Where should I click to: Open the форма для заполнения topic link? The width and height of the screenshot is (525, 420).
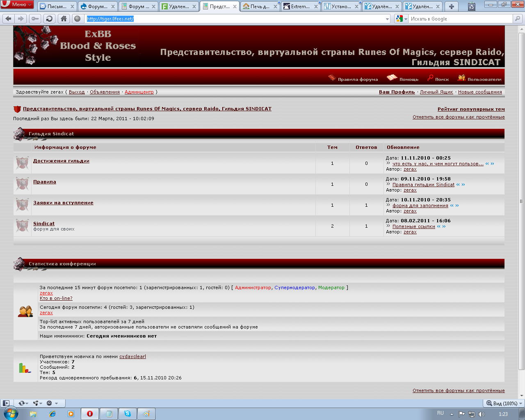[420, 205]
